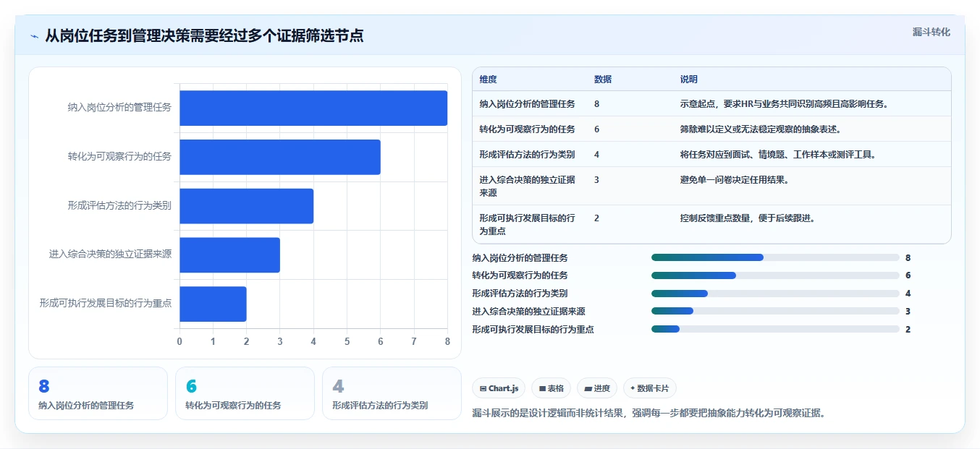The image size is (980, 449).
Task: Click the progress bar for 转化为可观察行为的任务
Action: [x=775, y=275]
